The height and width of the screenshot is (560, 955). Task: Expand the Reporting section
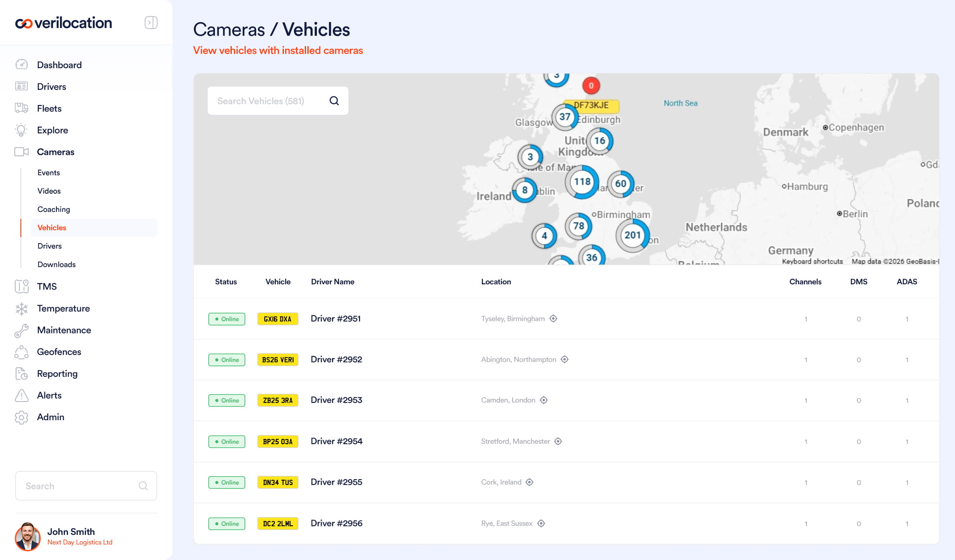click(57, 374)
